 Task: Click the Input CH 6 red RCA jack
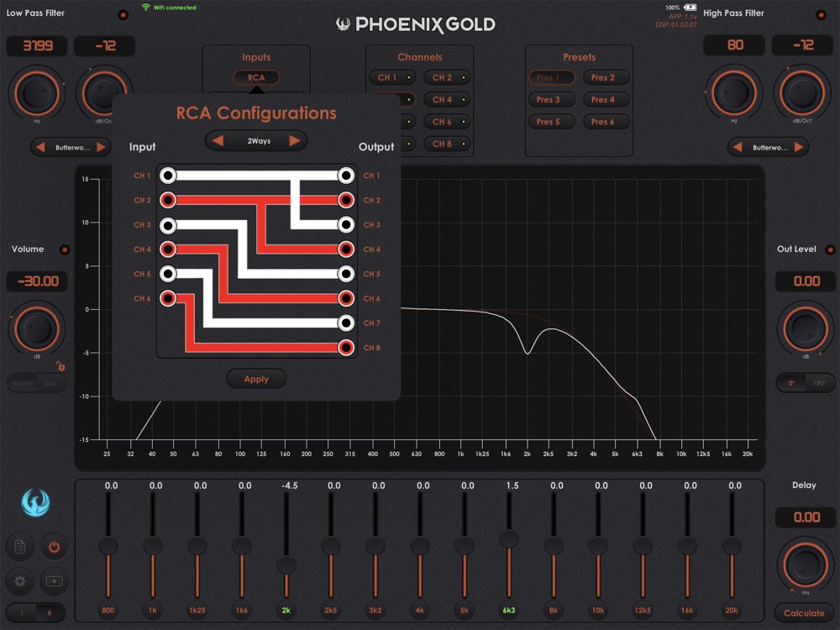[168, 298]
